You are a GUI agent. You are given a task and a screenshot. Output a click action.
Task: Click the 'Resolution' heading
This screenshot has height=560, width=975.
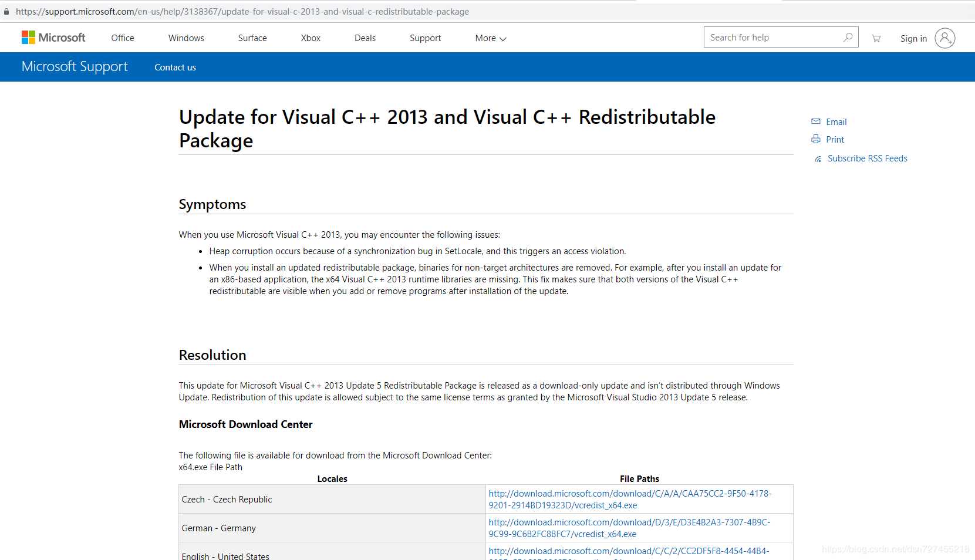212,355
